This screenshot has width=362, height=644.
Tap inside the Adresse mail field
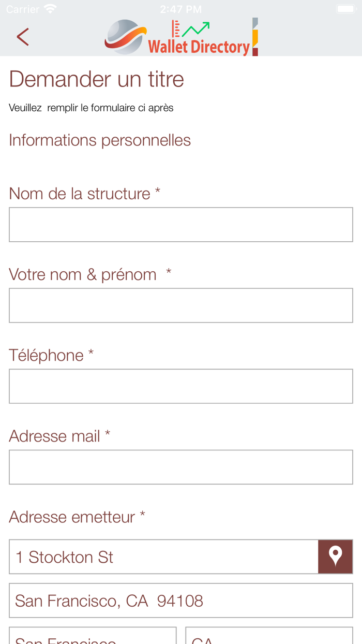(180, 466)
